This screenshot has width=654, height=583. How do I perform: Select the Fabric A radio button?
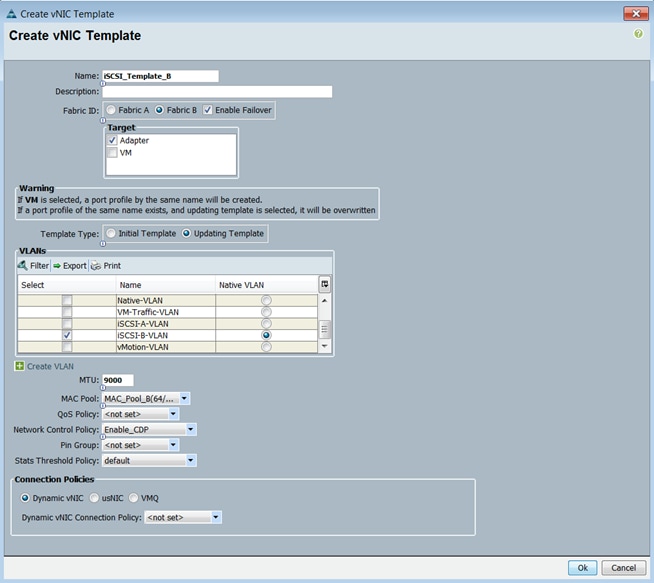111,110
